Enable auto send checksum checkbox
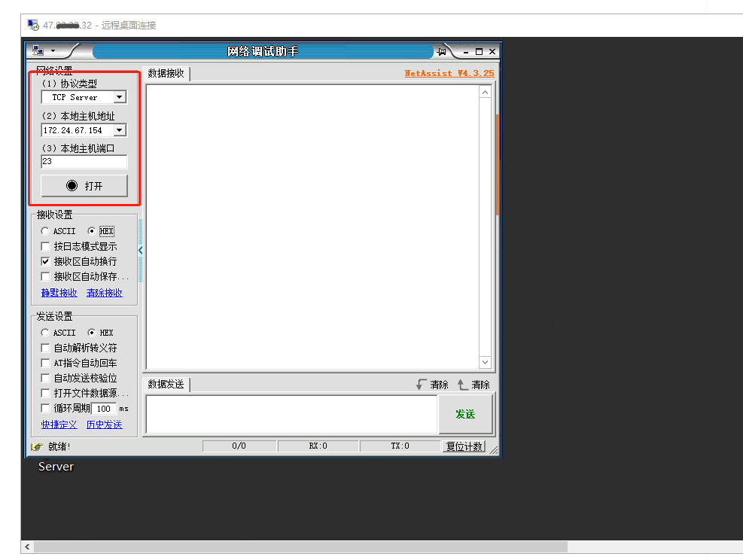743x560 pixels. 45,378
